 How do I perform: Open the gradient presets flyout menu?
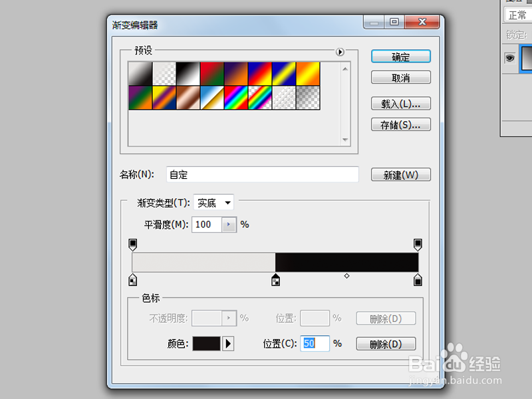(340, 52)
